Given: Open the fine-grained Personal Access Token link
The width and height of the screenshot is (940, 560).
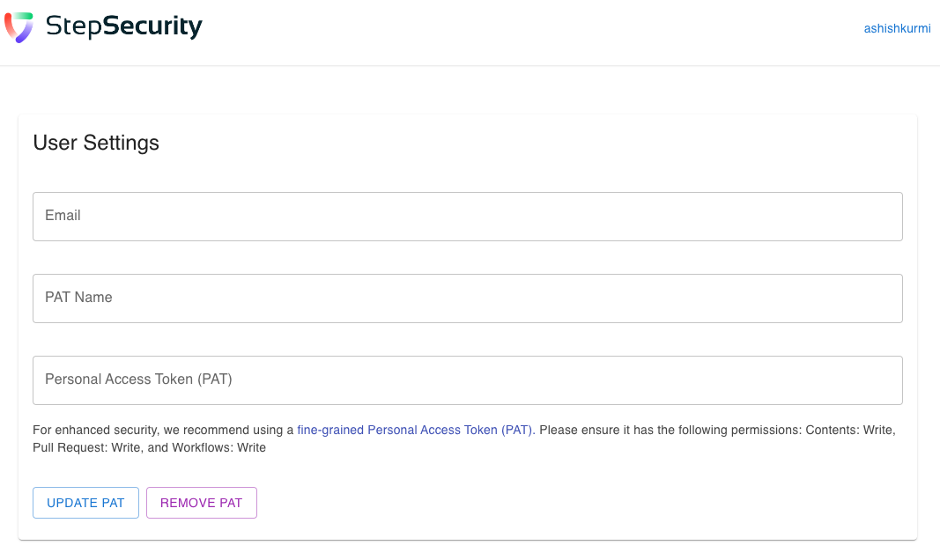Looking at the screenshot, I should [x=415, y=430].
